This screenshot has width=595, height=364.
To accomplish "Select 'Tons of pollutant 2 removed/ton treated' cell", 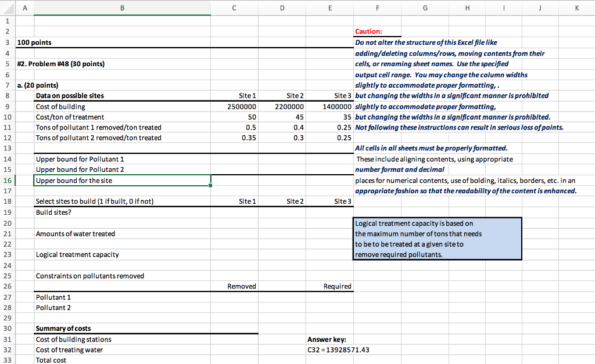I will coord(122,138).
